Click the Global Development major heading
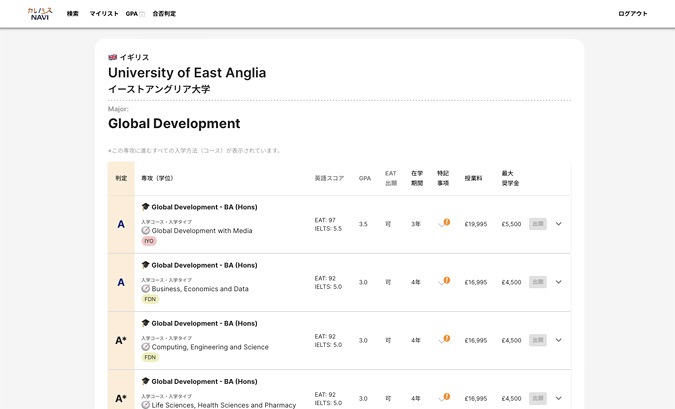Screen dimensions: 675x409 click(174, 124)
